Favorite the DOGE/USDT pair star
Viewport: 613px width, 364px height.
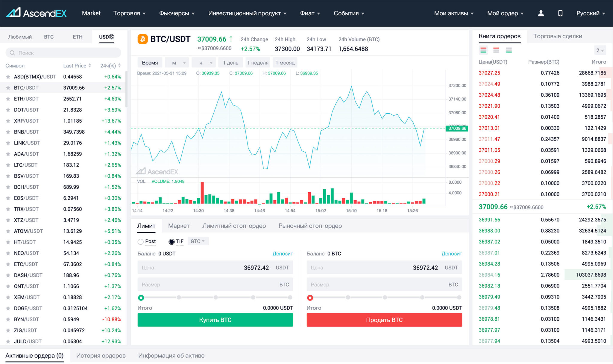pos(8,308)
